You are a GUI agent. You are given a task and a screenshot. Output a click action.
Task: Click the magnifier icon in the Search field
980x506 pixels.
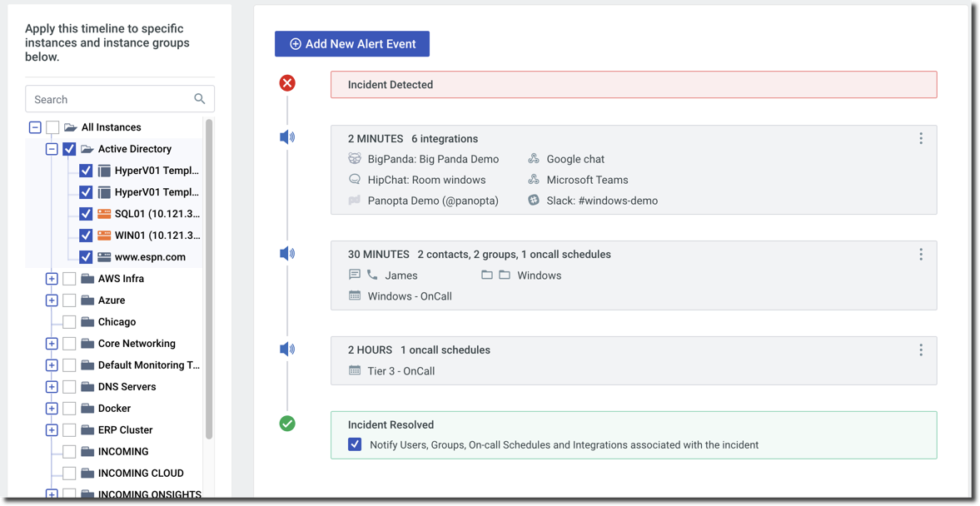[199, 99]
